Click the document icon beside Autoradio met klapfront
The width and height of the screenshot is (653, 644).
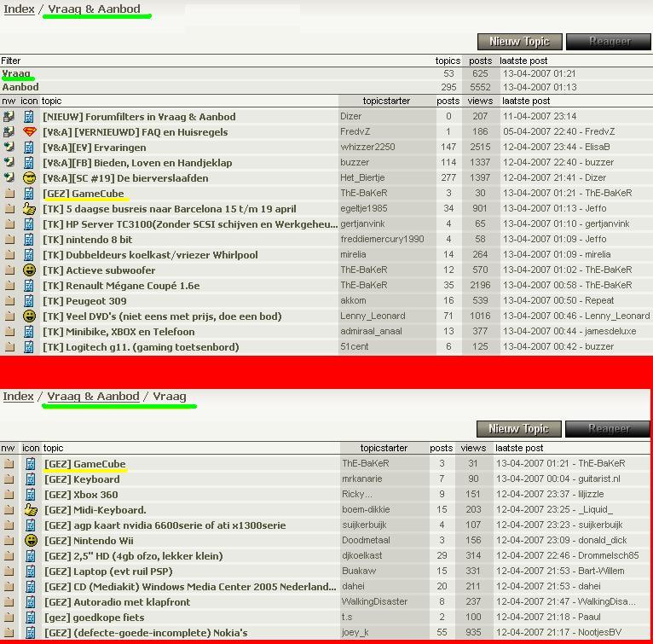(31, 602)
